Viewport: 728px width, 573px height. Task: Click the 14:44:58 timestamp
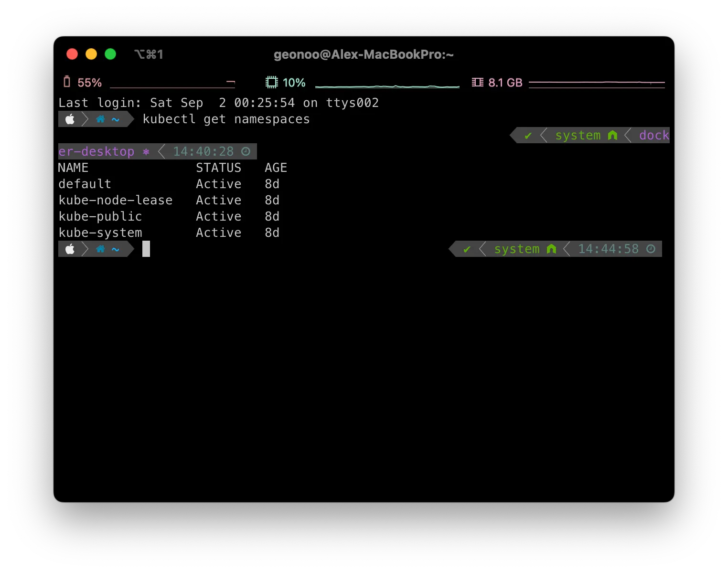[x=608, y=249]
